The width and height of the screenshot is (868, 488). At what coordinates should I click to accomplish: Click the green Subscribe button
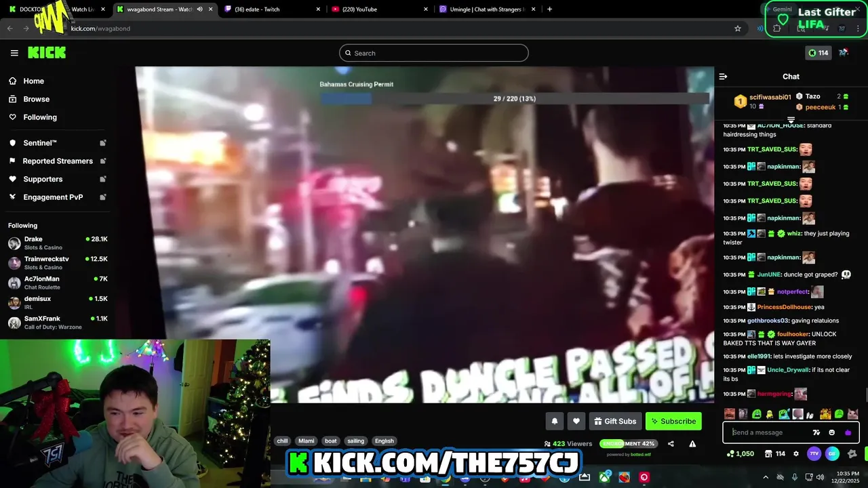click(x=673, y=421)
